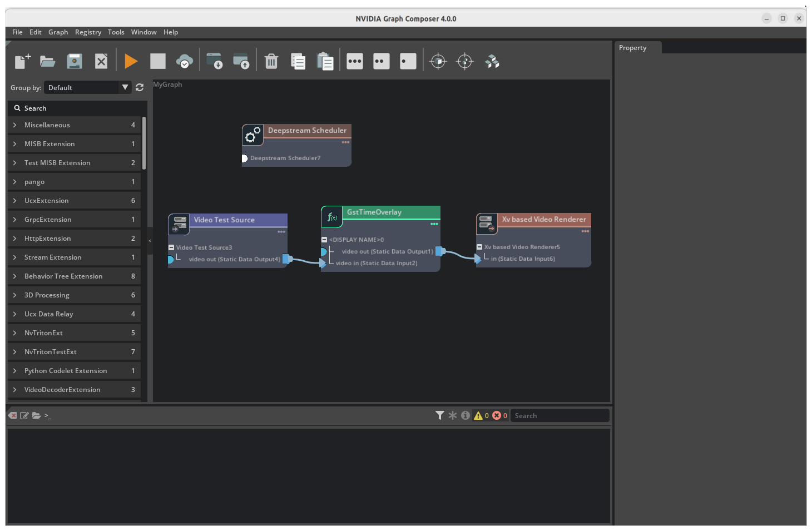Open a graph using the folder icon
This screenshot has height=531, width=812.
[x=48, y=61]
